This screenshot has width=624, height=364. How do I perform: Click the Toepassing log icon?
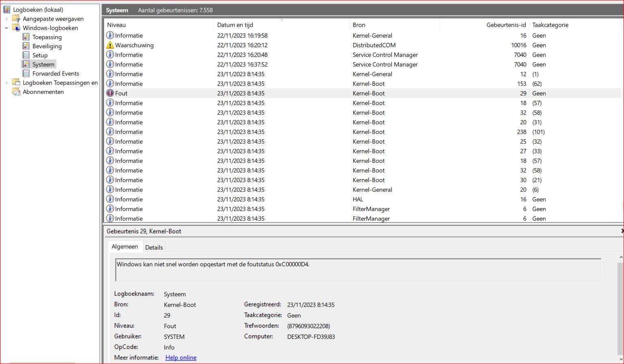pos(26,37)
